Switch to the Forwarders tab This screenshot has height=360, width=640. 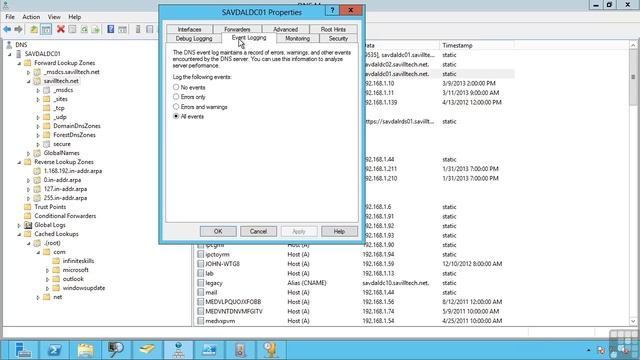point(237,29)
